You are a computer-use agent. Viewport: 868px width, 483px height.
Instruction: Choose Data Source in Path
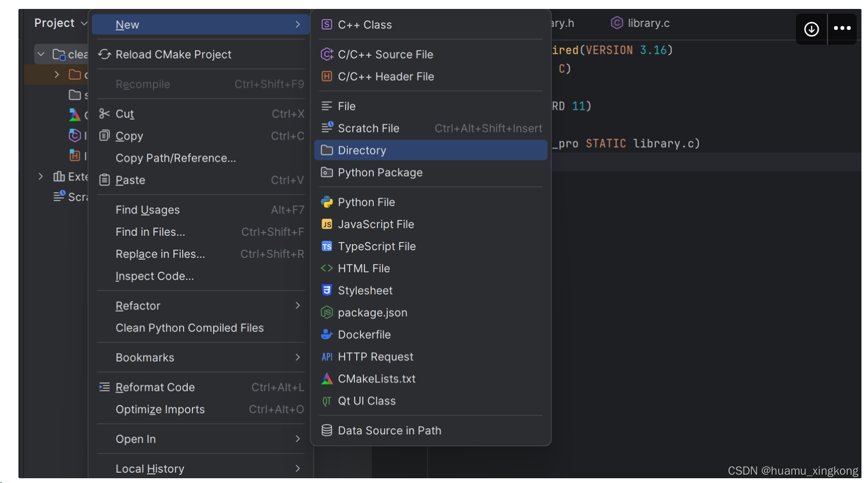click(x=389, y=431)
